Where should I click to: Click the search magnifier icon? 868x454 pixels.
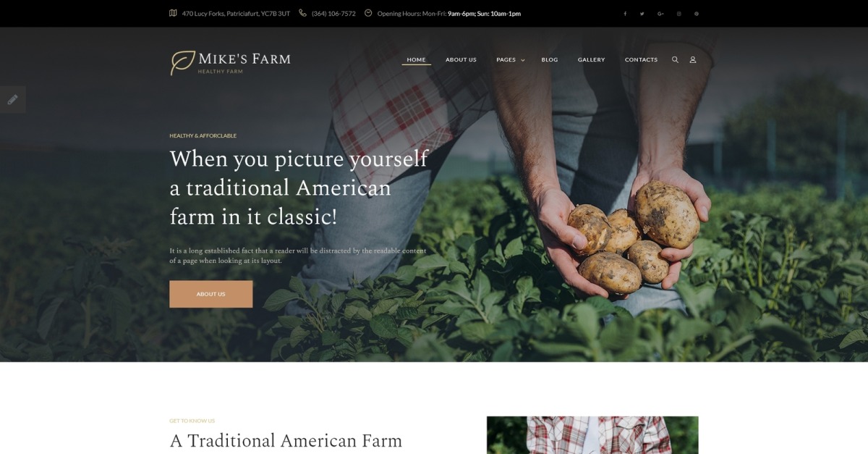(675, 59)
